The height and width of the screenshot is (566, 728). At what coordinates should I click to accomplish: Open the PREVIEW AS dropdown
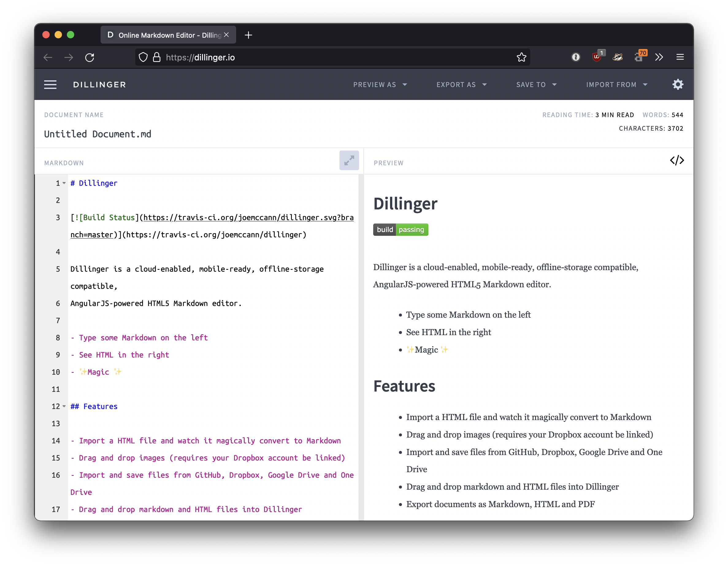click(380, 84)
